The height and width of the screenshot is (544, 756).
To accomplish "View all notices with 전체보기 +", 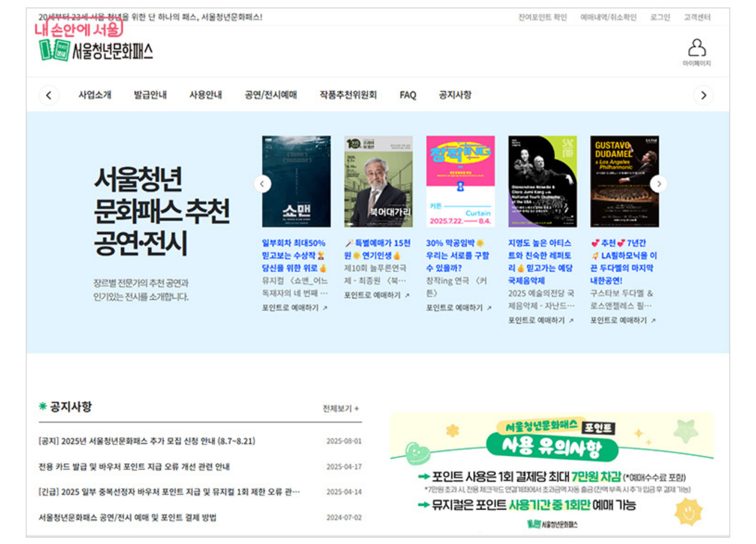I will coord(341,409).
